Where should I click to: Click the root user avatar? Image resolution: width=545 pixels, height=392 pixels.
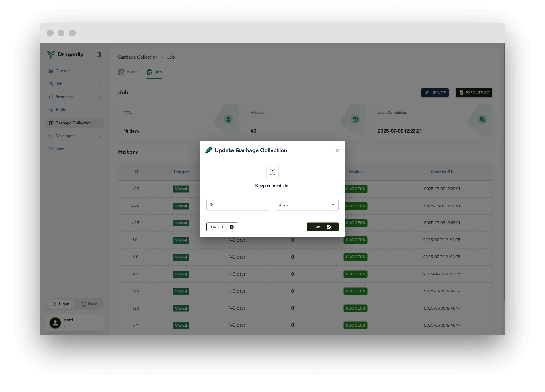click(55, 323)
